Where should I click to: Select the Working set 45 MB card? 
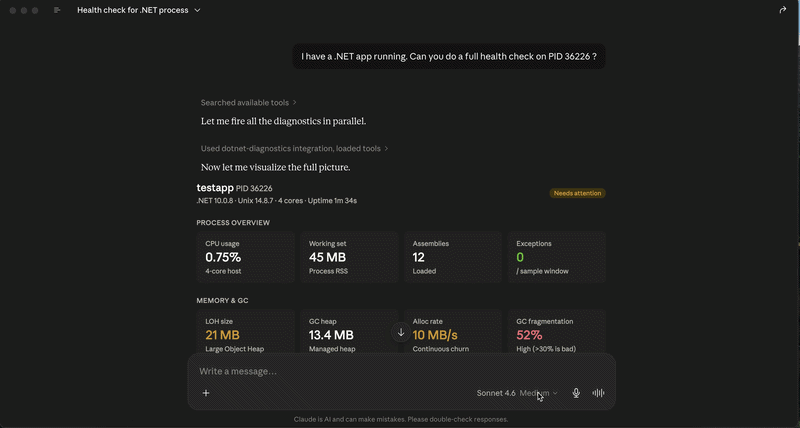[x=349, y=257]
